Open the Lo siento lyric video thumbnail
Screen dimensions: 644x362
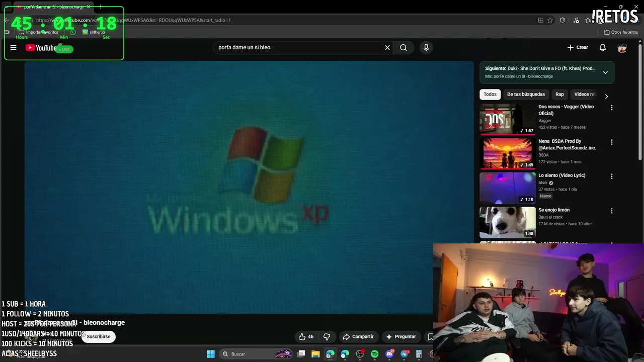(x=508, y=188)
